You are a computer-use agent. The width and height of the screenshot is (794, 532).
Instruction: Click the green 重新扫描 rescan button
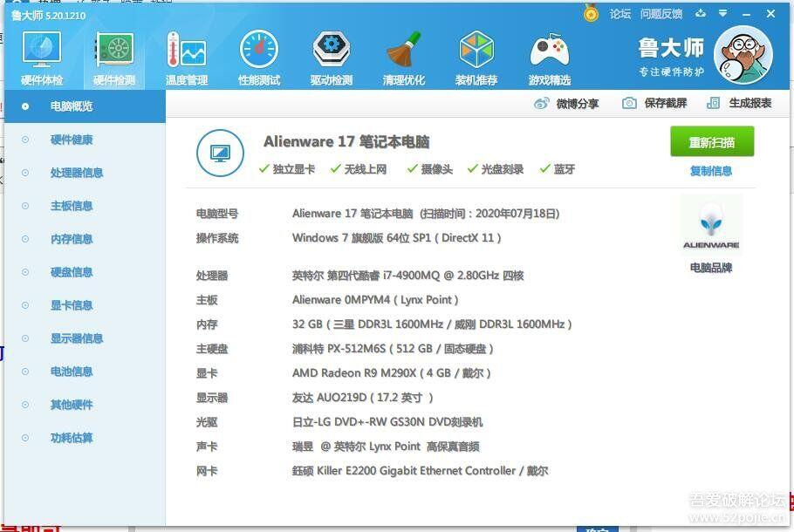pyautogui.click(x=711, y=142)
